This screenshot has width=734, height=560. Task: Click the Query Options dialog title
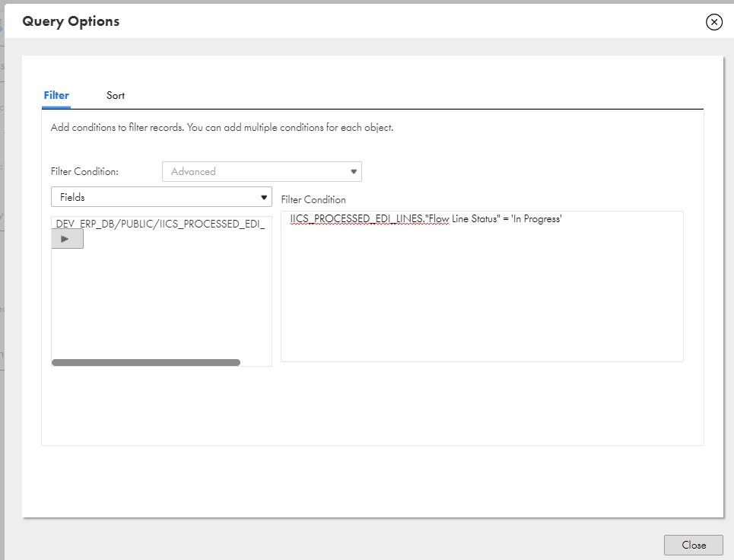pos(71,21)
